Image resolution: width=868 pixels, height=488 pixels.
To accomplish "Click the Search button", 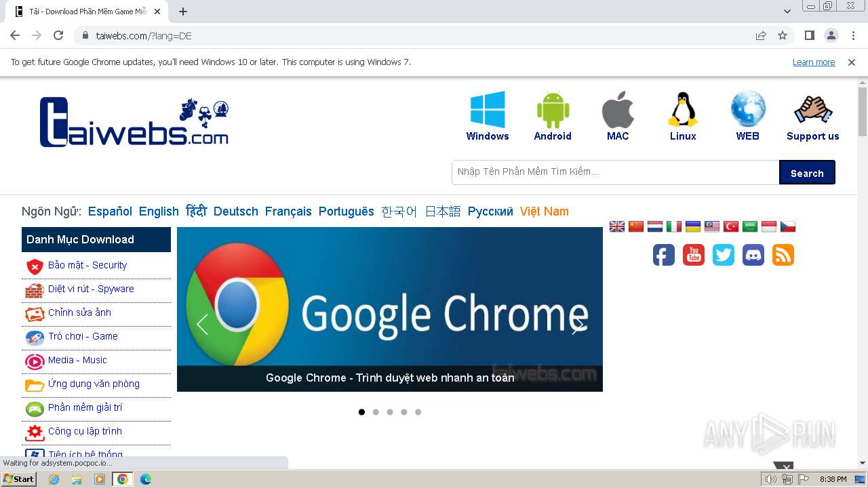I will click(807, 173).
